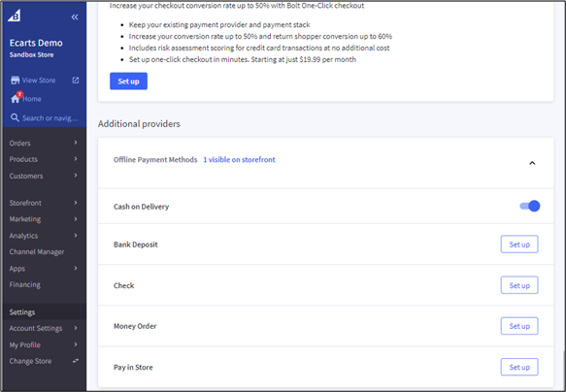Open Apps sidebar item
The width and height of the screenshot is (566, 392).
17,269
